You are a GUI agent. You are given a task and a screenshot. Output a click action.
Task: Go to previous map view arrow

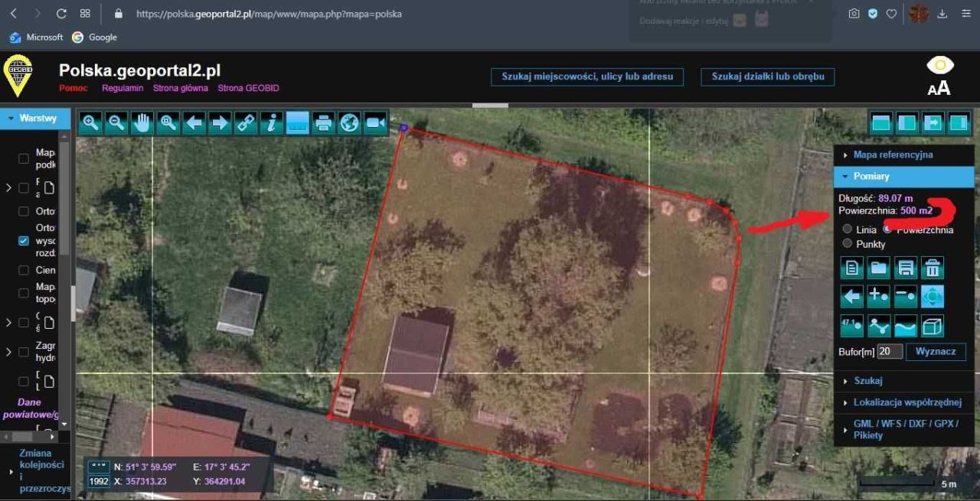(194, 122)
